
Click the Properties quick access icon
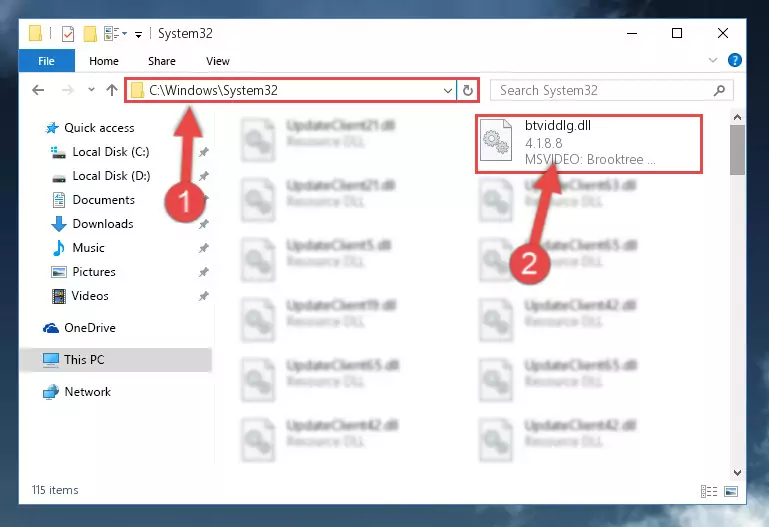pyautogui.click(x=68, y=34)
